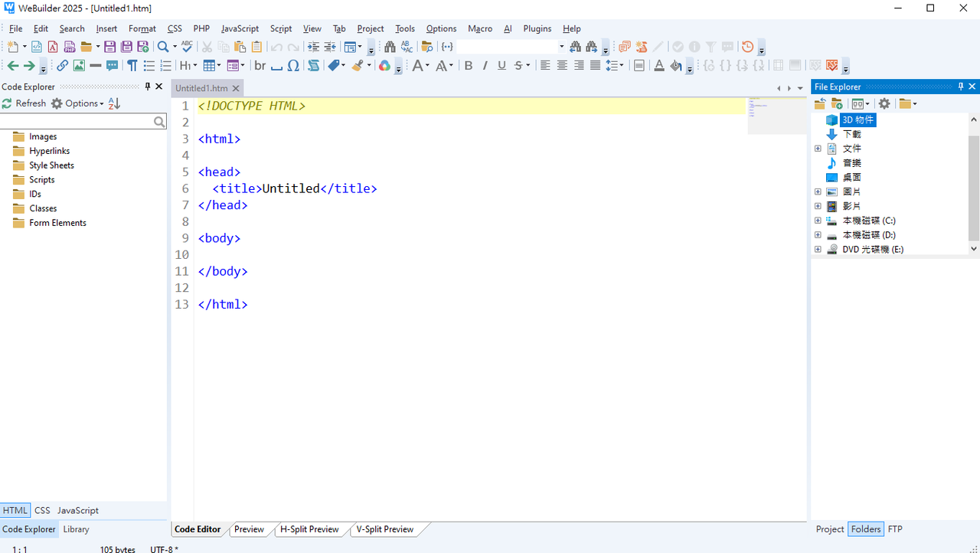Image resolution: width=980 pixels, height=553 pixels.
Task: Insert a line break with the br icon
Action: [260, 66]
